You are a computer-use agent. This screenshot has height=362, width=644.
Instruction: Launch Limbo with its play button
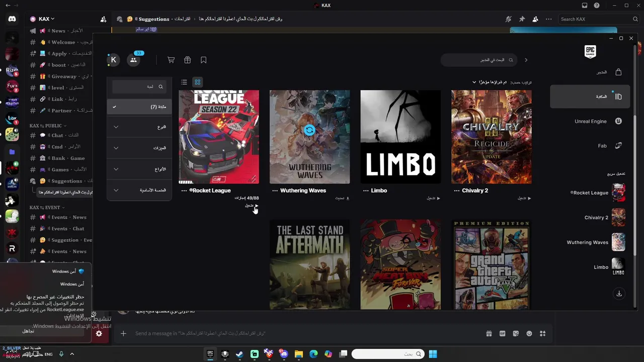[434, 198]
